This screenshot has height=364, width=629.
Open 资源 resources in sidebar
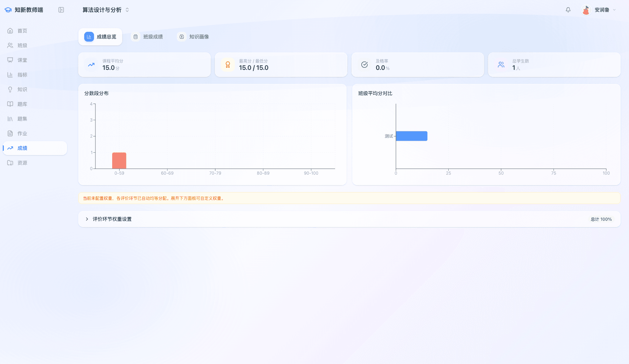(x=22, y=163)
